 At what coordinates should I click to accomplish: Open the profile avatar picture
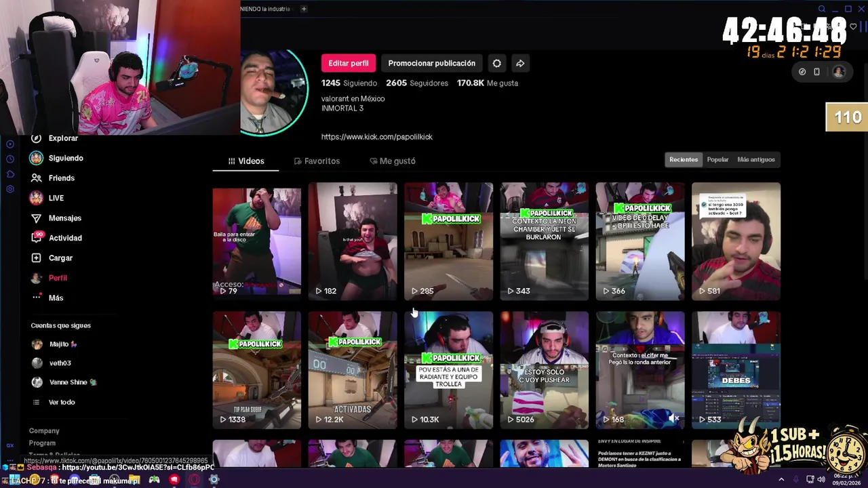(274, 91)
